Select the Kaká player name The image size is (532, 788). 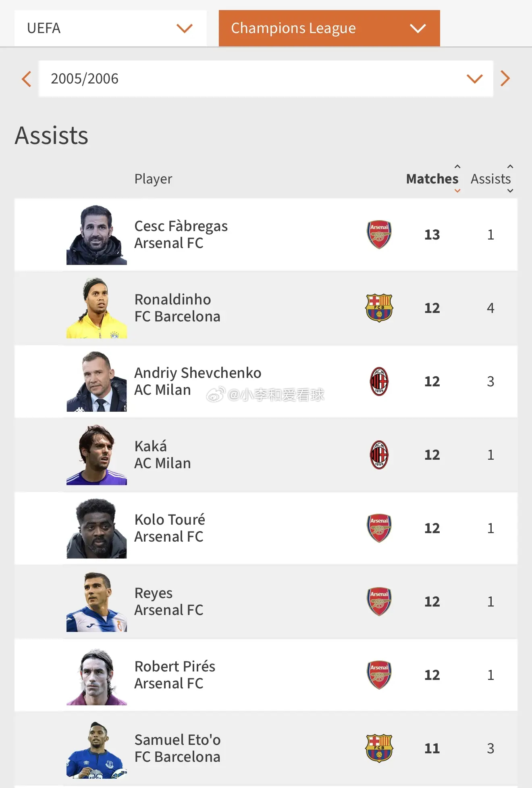151,446
